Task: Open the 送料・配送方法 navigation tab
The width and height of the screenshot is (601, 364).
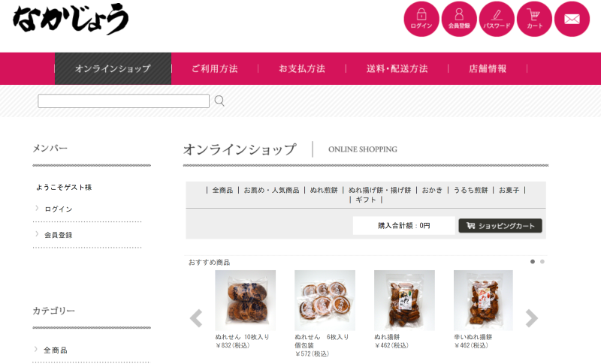Action: (397, 68)
